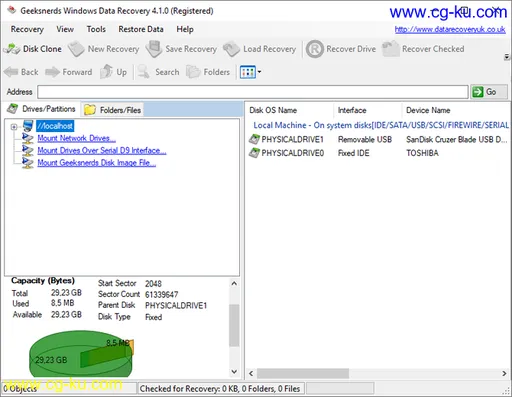Screen dimensions: 512x397
Task: Click the //localhost computer icon
Action: point(28,126)
